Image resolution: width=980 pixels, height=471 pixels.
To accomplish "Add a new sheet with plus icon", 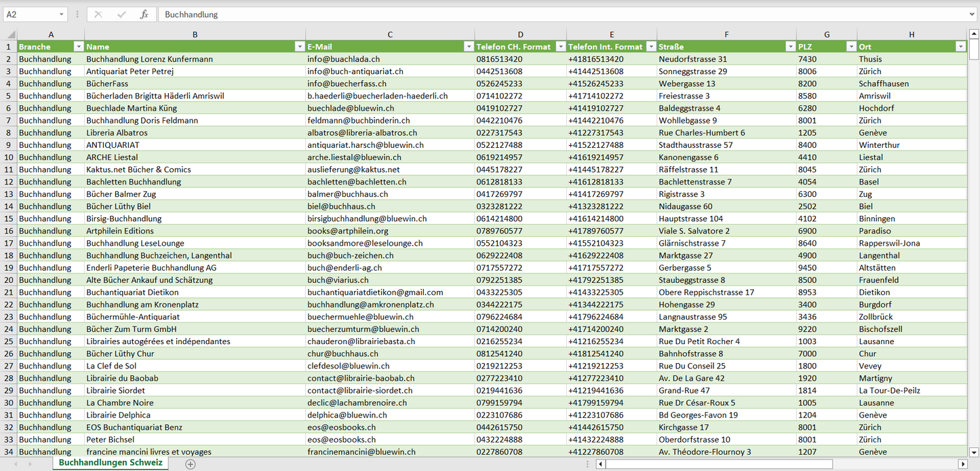I will point(191,464).
